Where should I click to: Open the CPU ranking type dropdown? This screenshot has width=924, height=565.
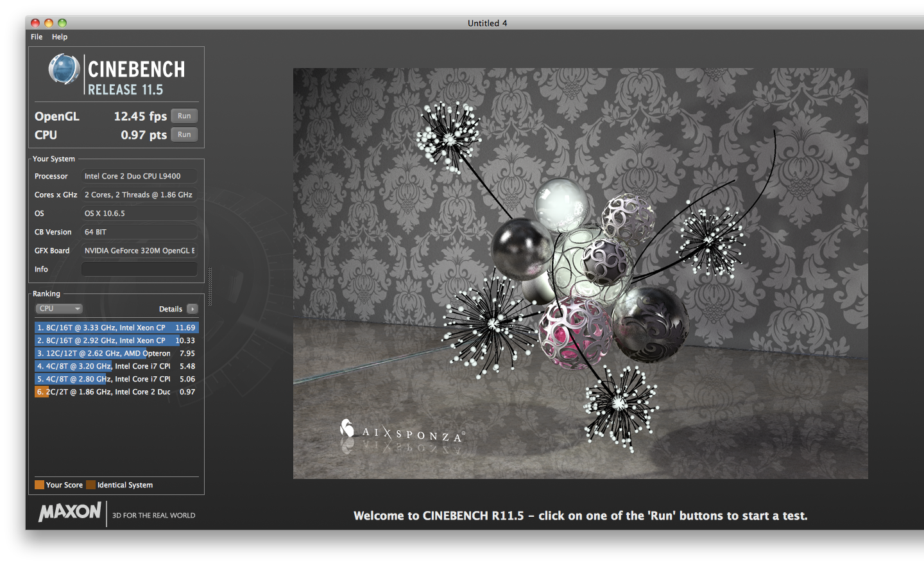(x=59, y=309)
